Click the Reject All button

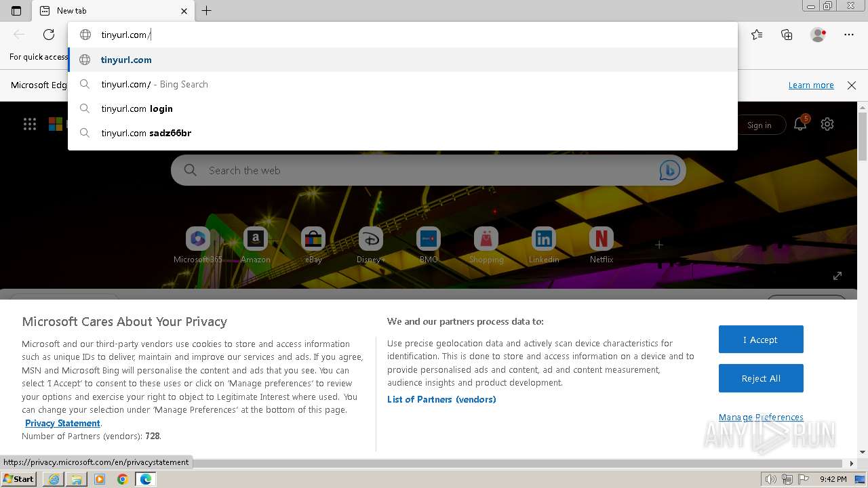pos(761,378)
